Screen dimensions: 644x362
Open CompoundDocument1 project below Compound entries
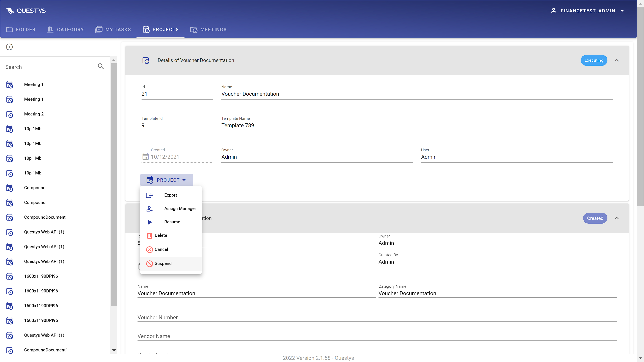pyautogui.click(x=55, y=217)
